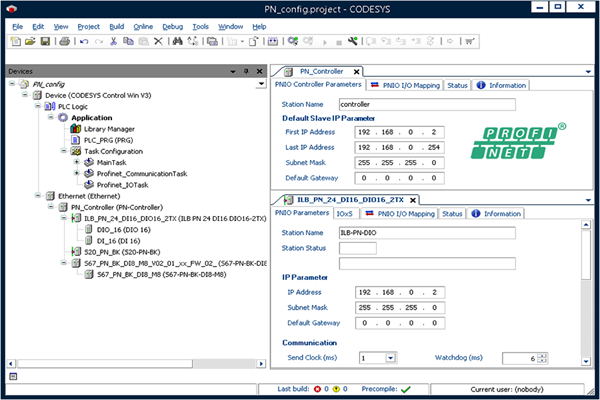This screenshot has width=600, height=400.
Task: Click the ILB editor vertical scrollbar thumb
Action: click(586, 254)
